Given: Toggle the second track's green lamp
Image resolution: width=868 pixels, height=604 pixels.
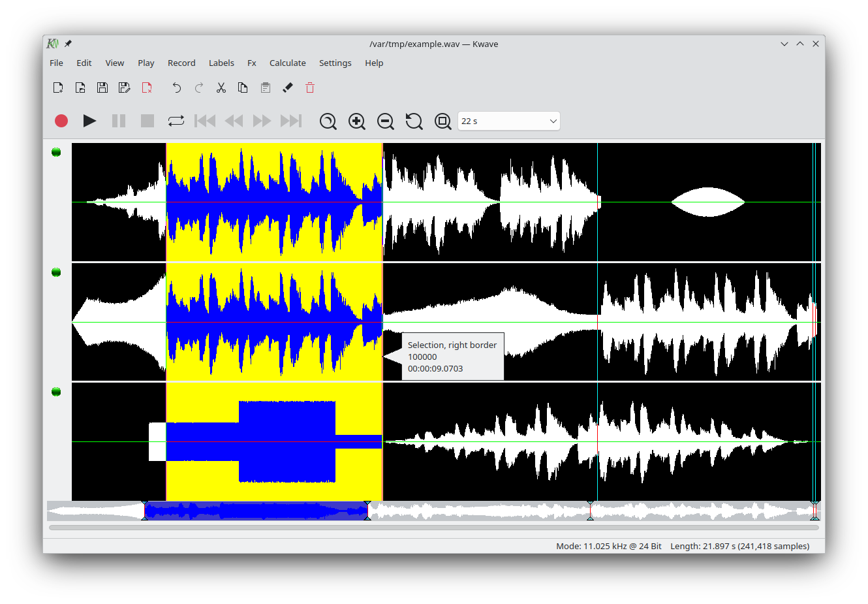Looking at the screenshot, I should click(x=56, y=272).
